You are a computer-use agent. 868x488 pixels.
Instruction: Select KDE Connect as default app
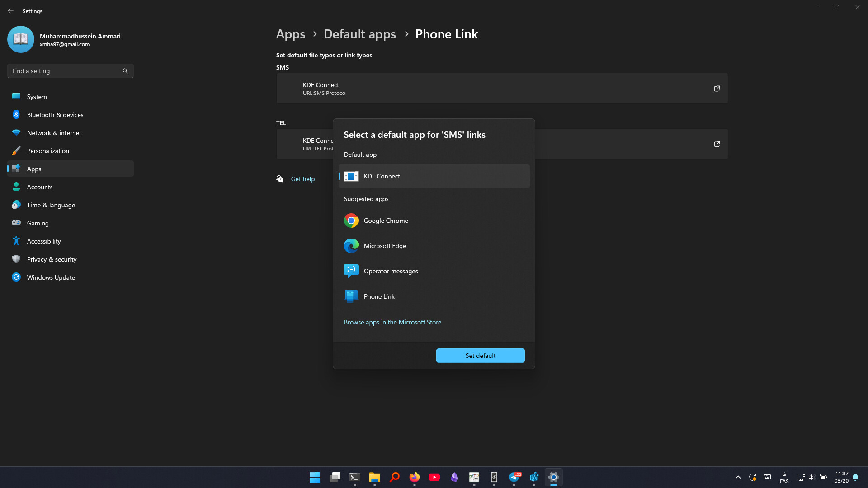point(434,176)
